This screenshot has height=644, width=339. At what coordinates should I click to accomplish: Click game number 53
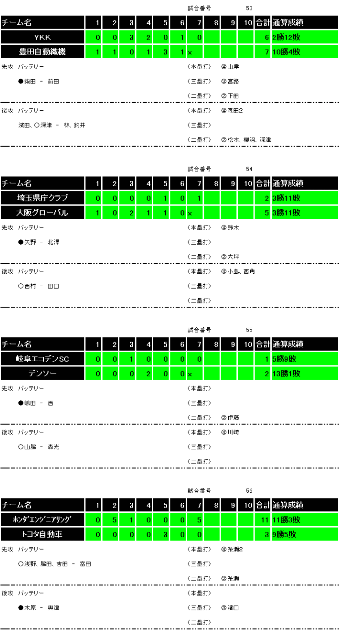[x=249, y=8]
